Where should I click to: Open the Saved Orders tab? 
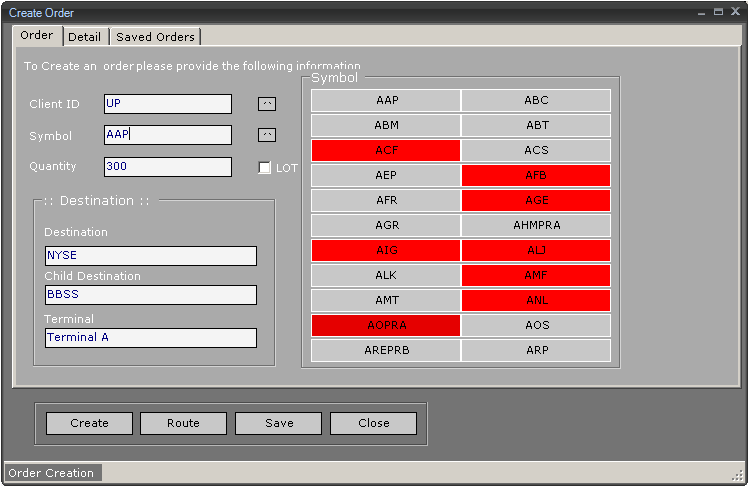click(155, 37)
